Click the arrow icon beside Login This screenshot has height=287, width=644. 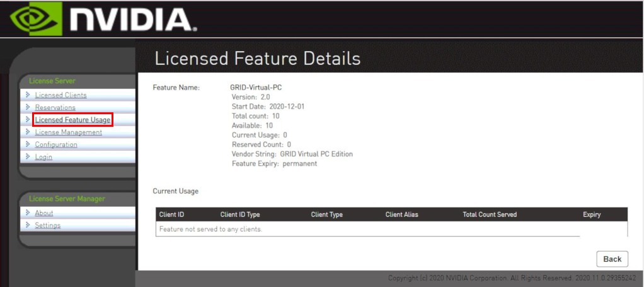(28, 156)
